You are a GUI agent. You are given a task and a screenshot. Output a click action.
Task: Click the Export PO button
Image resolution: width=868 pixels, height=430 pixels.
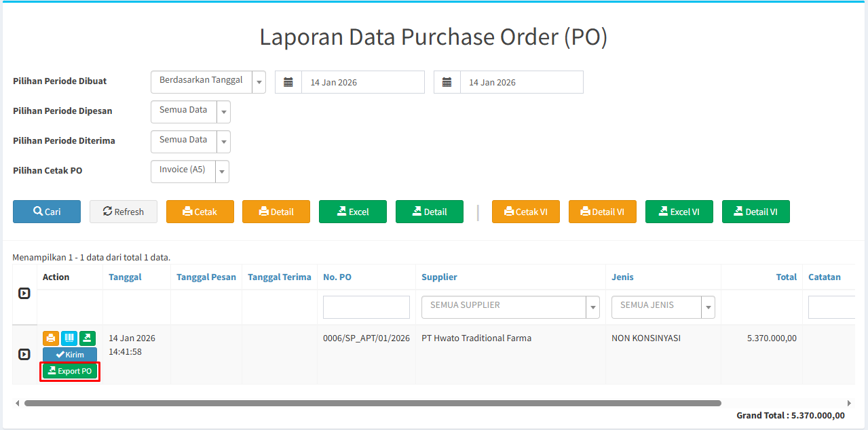[70, 371]
